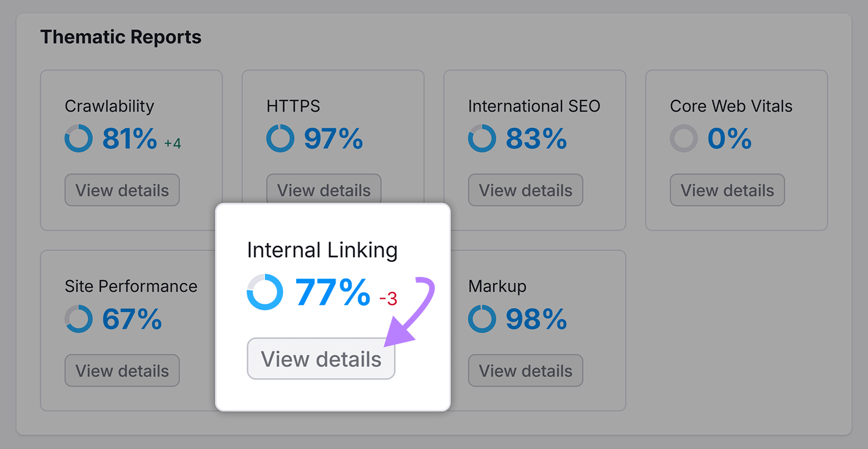Click the Crawlability donut progress icon
Screen dimensions: 868x449
[79, 139]
